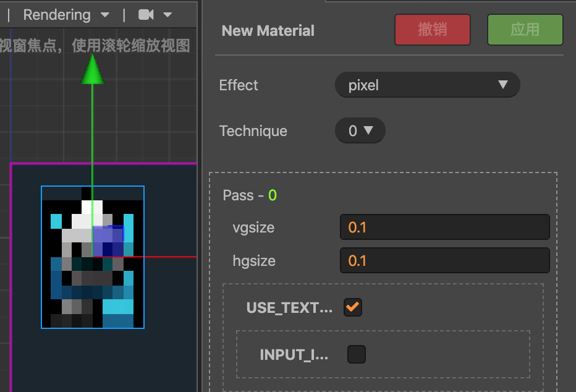Screen dimensions: 576x392
Task: Click the Pass - 0 label
Action: point(250,195)
